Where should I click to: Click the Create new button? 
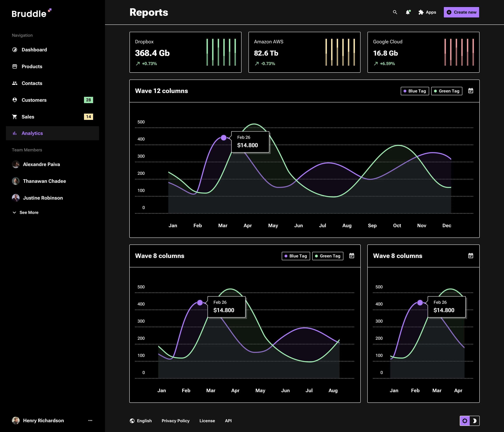tap(461, 12)
